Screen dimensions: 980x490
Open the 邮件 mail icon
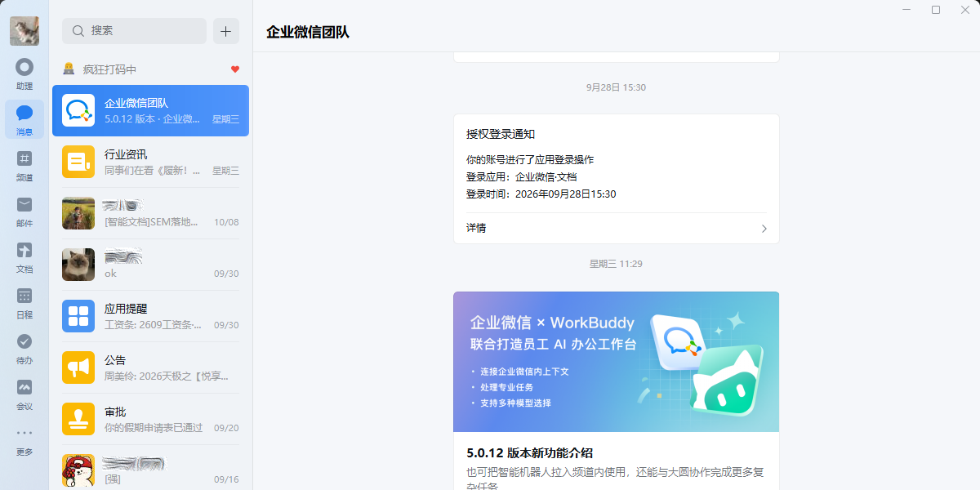point(24,211)
